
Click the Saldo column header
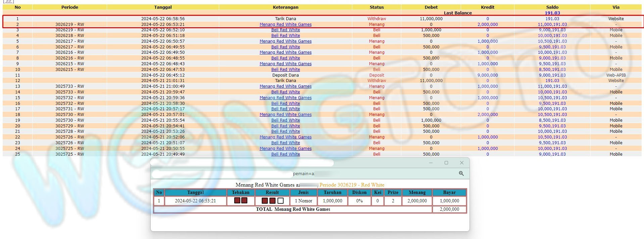point(552,7)
